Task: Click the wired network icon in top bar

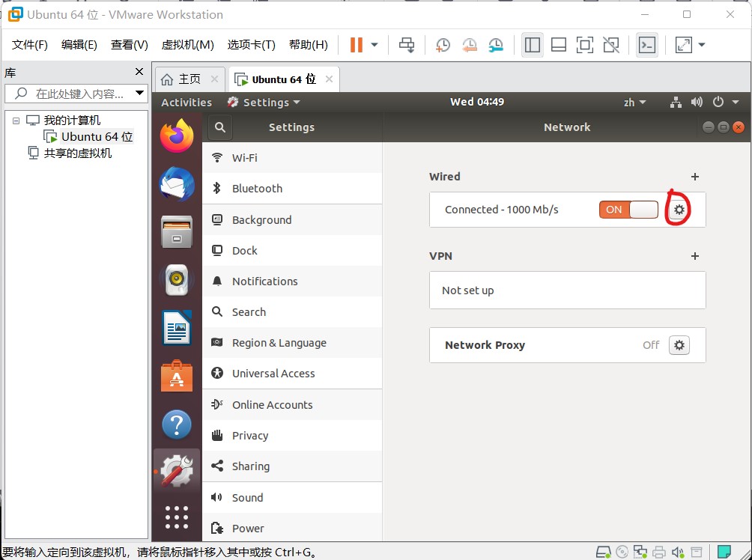Action: (x=676, y=102)
